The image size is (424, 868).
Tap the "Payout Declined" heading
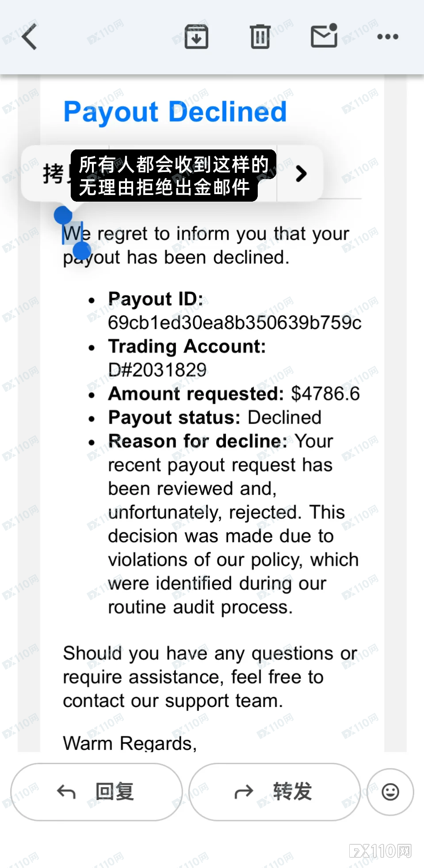pos(175,111)
